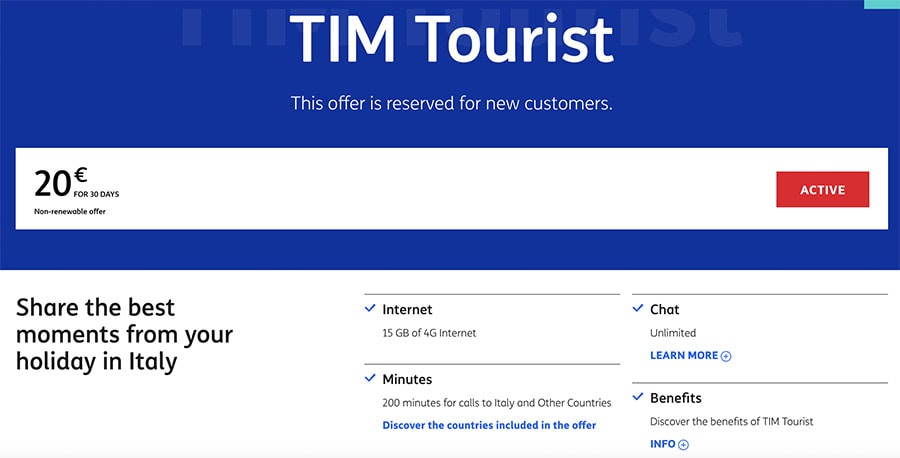Click 'Share the best moments' heading
Screen dimensions: 900x458
[125, 335]
